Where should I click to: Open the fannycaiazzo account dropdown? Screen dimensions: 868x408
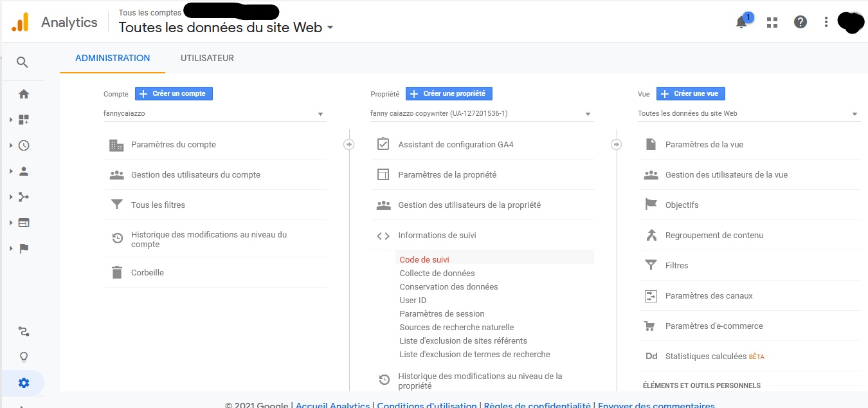[215, 114]
